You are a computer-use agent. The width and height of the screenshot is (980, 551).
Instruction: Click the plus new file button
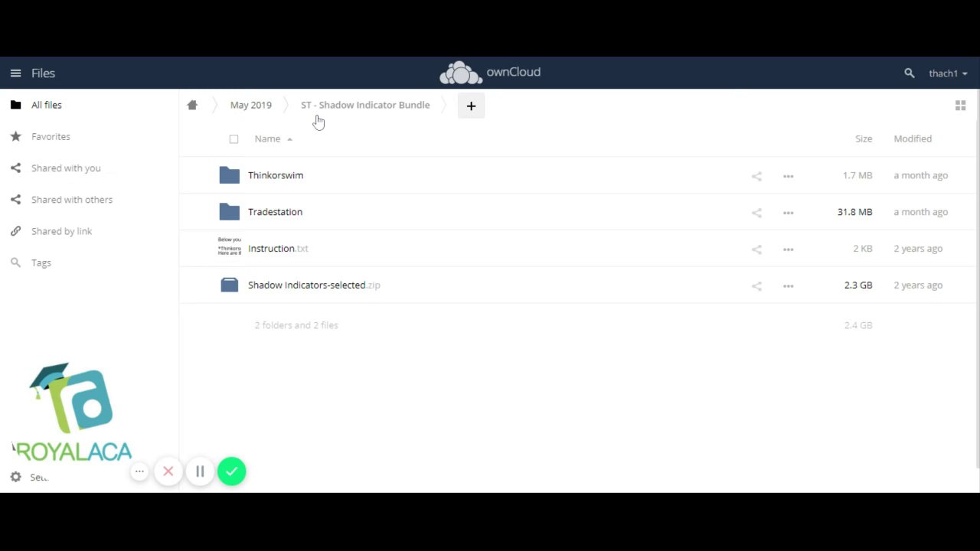click(x=471, y=106)
